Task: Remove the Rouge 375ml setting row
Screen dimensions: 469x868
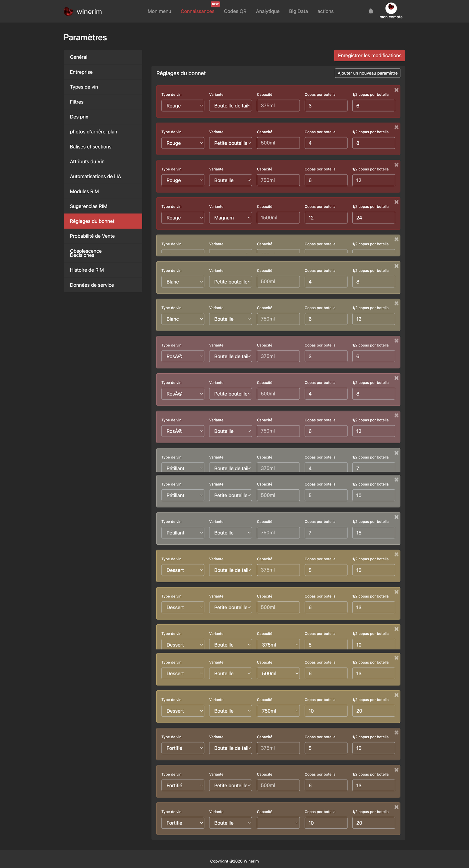Action: (396, 90)
